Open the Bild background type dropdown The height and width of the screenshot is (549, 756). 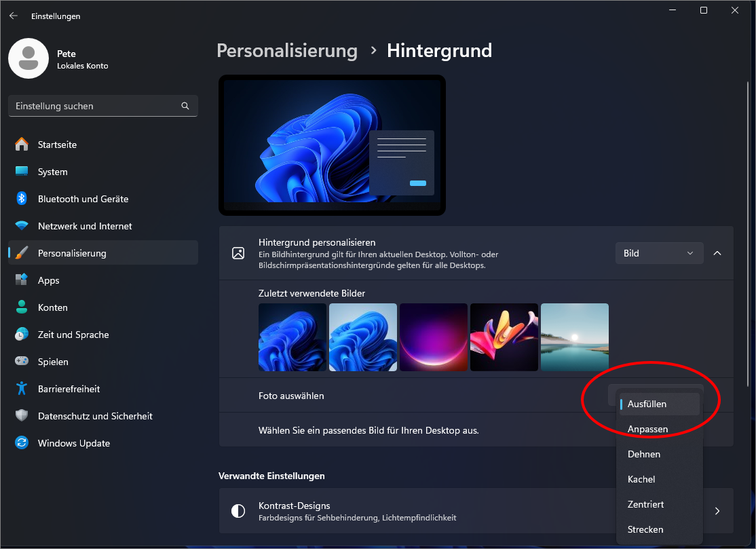point(659,253)
